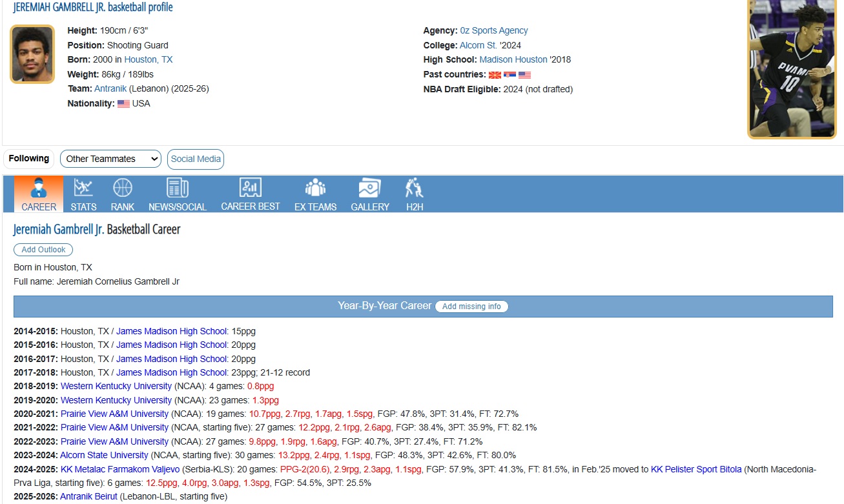Follow the Antranik team link

[x=110, y=88]
